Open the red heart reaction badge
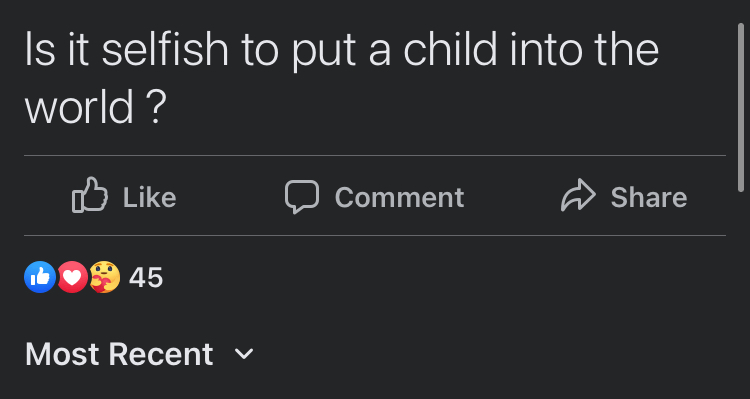Viewport: 750px width, 399px height. [x=72, y=277]
